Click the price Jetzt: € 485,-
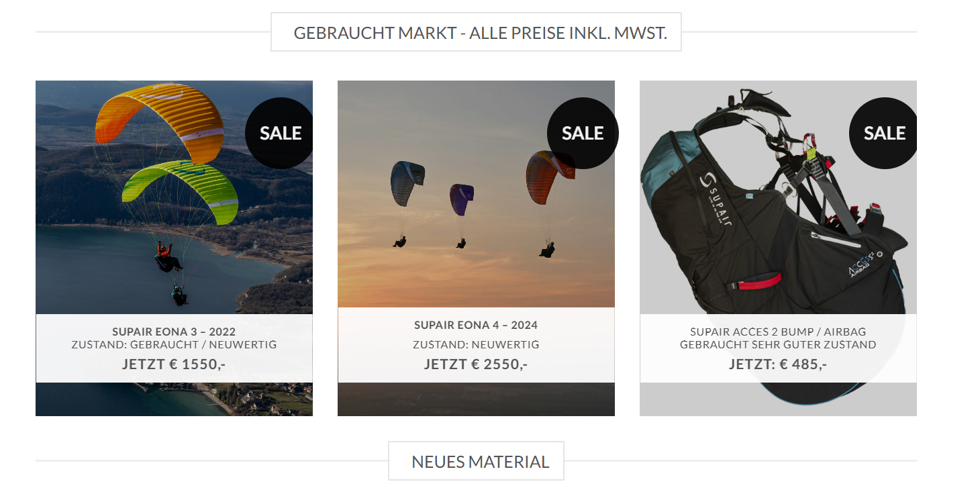The height and width of the screenshot is (494, 980). coord(778,364)
